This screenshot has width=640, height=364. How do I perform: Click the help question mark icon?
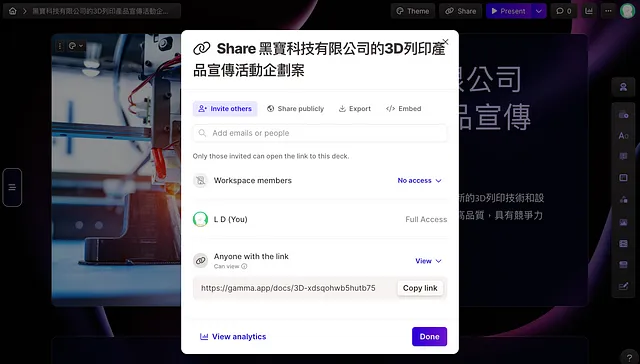coord(629,358)
